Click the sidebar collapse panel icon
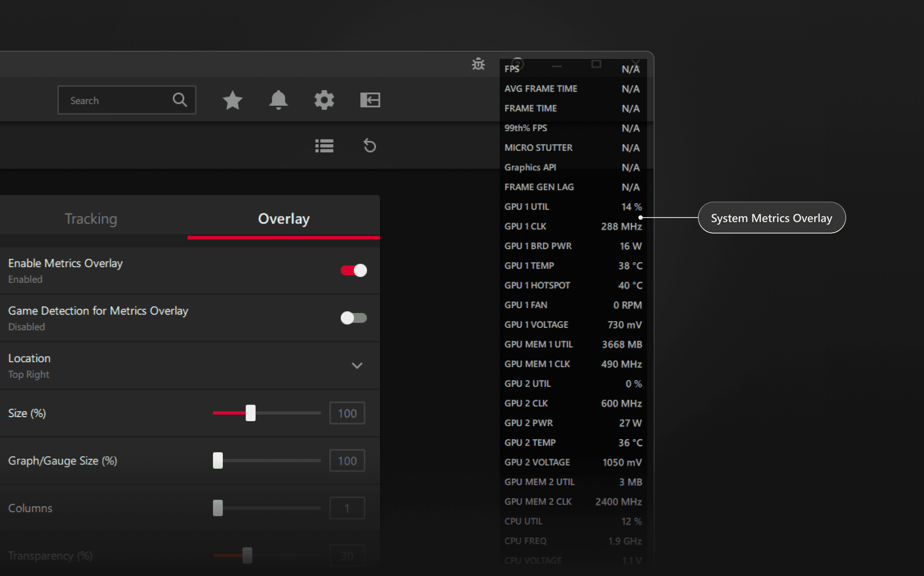Screen dimensions: 924x576 [x=370, y=100]
